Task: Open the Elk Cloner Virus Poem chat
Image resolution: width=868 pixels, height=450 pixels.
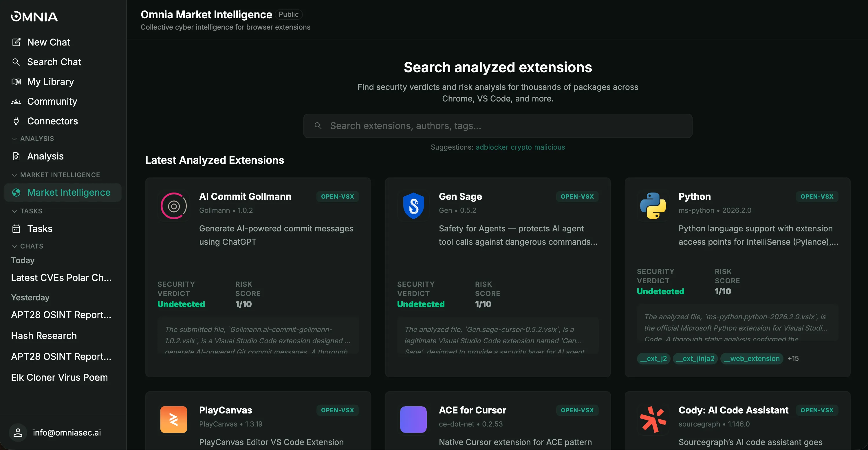Action: [59, 377]
